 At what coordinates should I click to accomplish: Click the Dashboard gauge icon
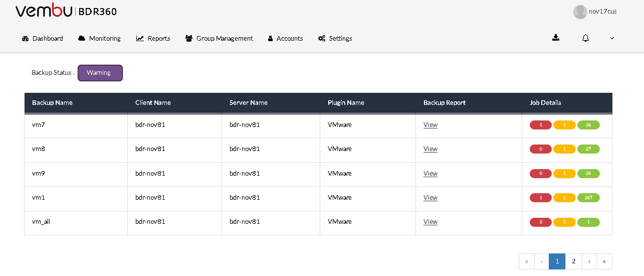pyautogui.click(x=26, y=38)
